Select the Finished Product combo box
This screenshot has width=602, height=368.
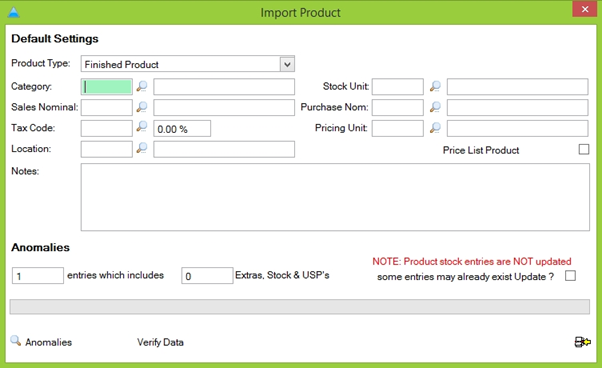[188, 64]
